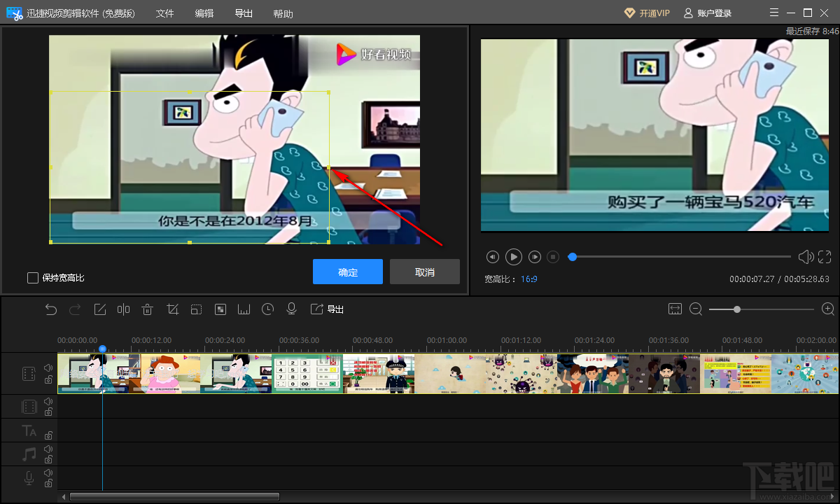Open the mosaic effect tool
The height and width of the screenshot is (504, 840).
pyautogui.click(x=220, y=309)
